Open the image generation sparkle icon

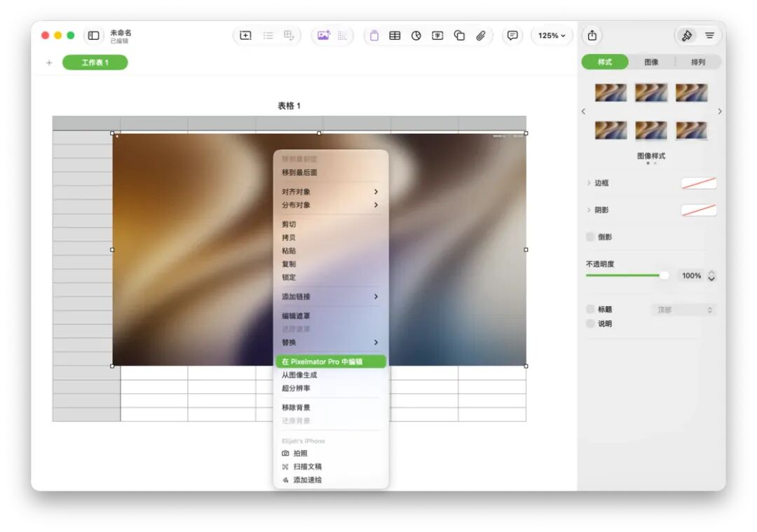pyautogui.click(x=323, y=35)
